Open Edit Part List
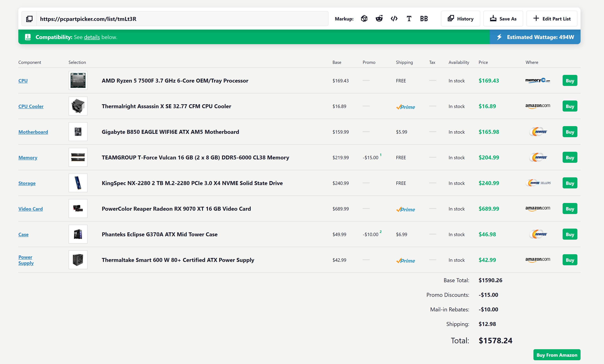604x364 pixels. click(x=552, y=19)
